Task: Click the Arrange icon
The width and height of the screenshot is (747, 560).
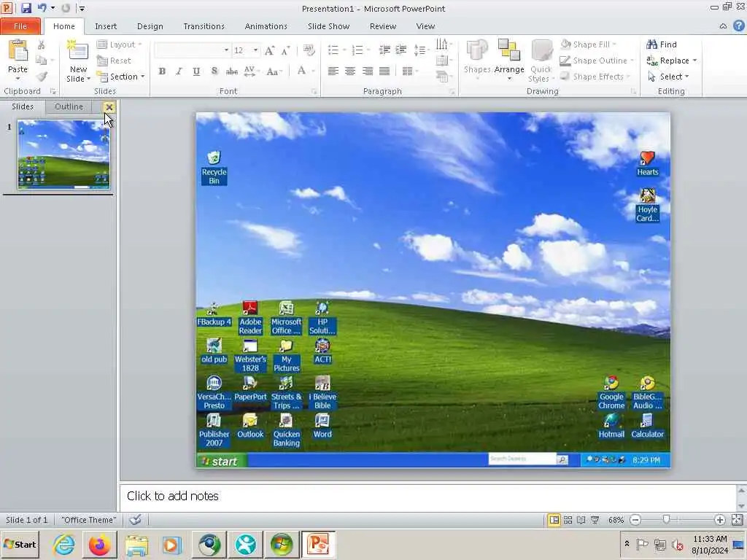Action: coord(508,50)
